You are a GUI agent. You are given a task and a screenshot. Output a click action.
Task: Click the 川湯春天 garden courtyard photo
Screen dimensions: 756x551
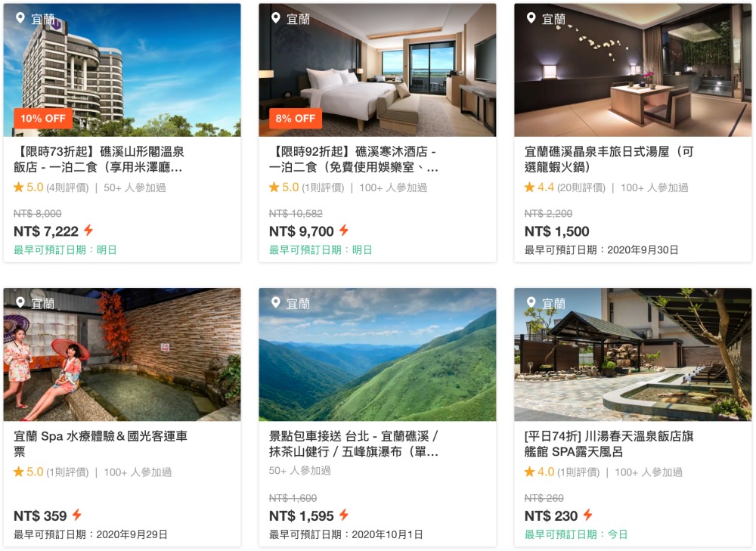(633, 354)
